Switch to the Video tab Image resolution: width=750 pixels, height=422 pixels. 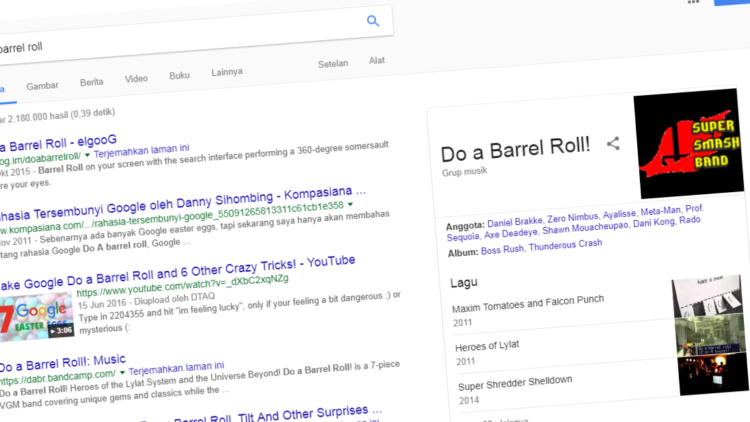136,79
